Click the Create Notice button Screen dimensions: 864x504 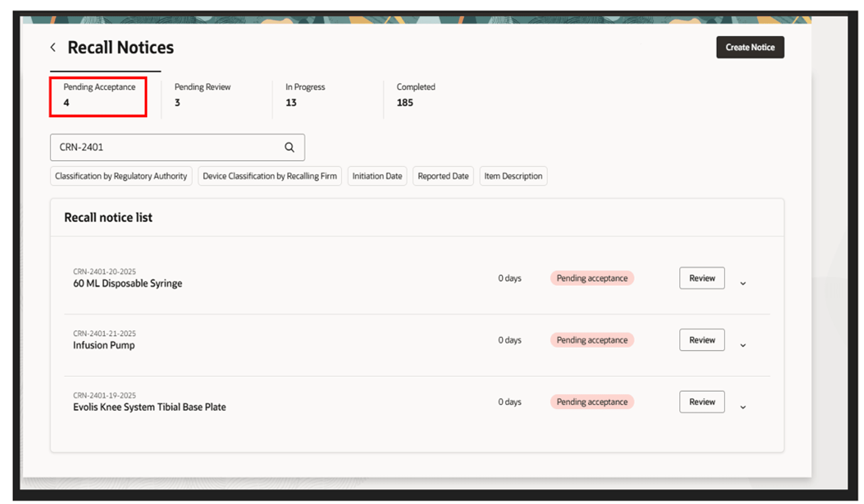coord(750,47)
